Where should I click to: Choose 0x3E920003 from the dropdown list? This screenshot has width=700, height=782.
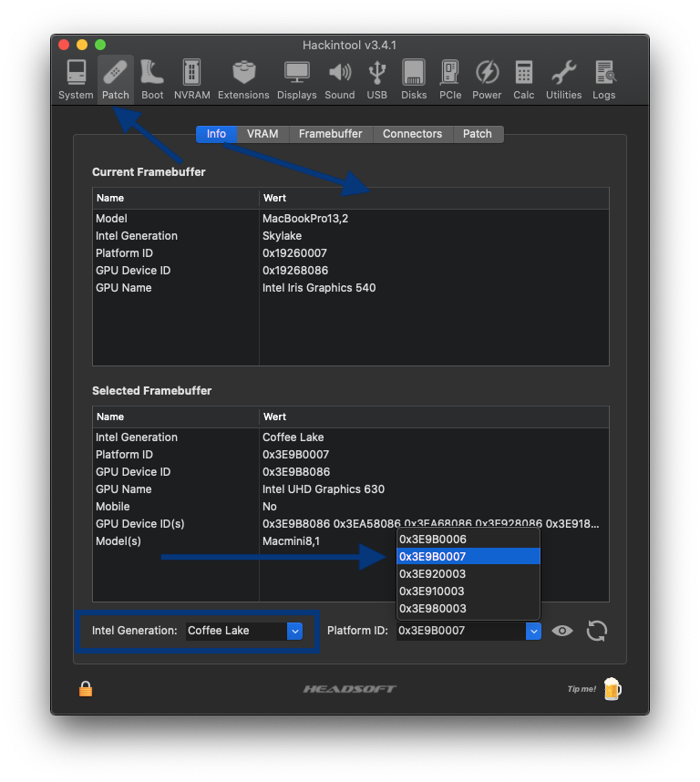pos(468,574)
